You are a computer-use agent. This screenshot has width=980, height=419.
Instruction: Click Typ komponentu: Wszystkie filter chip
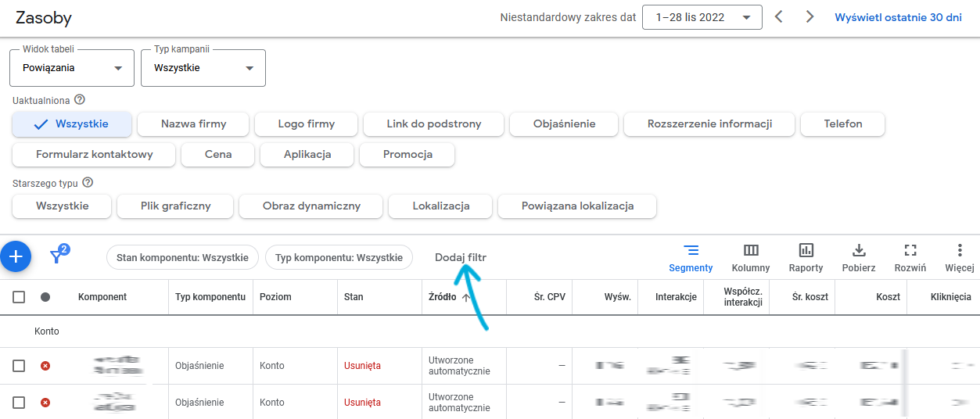[x=339, y=257]
